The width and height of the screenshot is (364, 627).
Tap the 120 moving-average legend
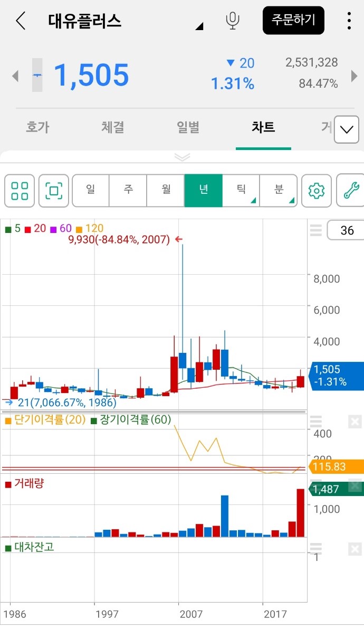90,228
